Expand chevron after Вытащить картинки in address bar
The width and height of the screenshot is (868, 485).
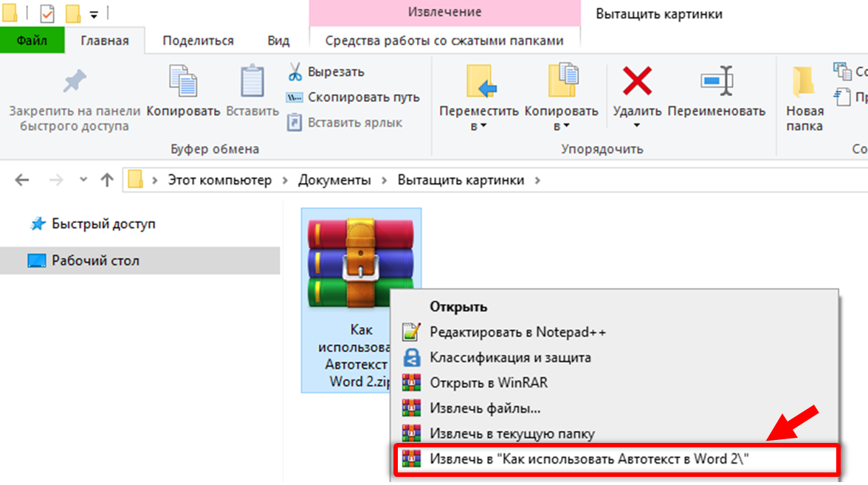(537, 180)
